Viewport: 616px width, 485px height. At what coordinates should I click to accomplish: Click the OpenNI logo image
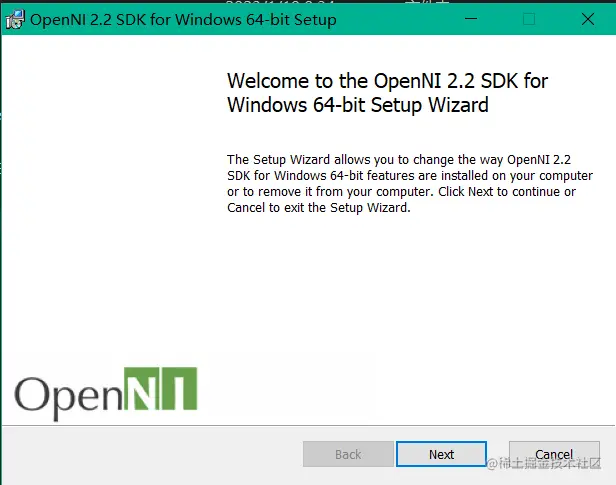106,394
